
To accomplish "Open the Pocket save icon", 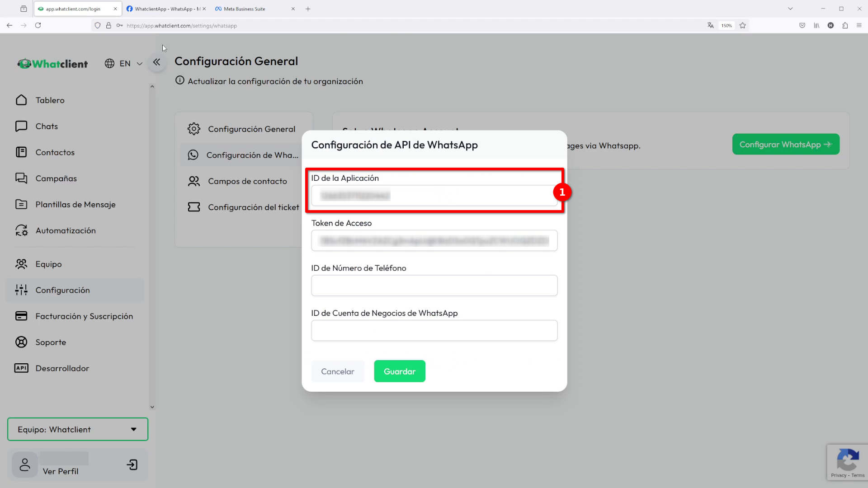I will 802,26.
